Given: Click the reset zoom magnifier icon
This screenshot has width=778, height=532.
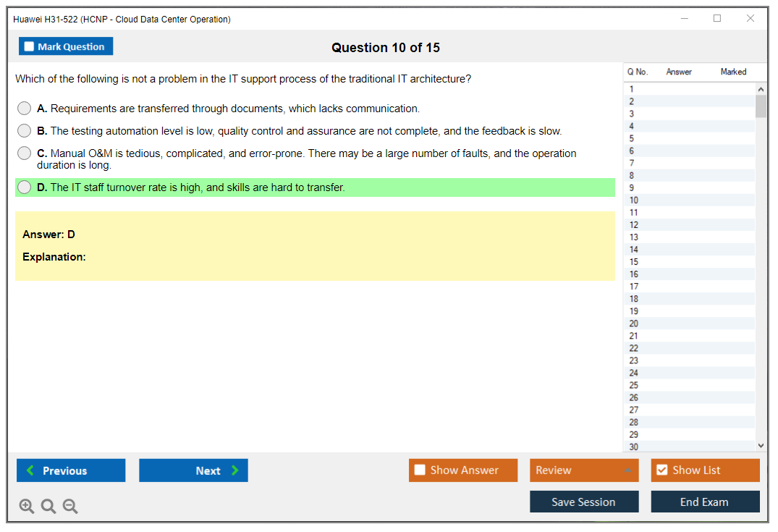Looking at the screenshot, I should pyautogui.click(x=48, y=507).
